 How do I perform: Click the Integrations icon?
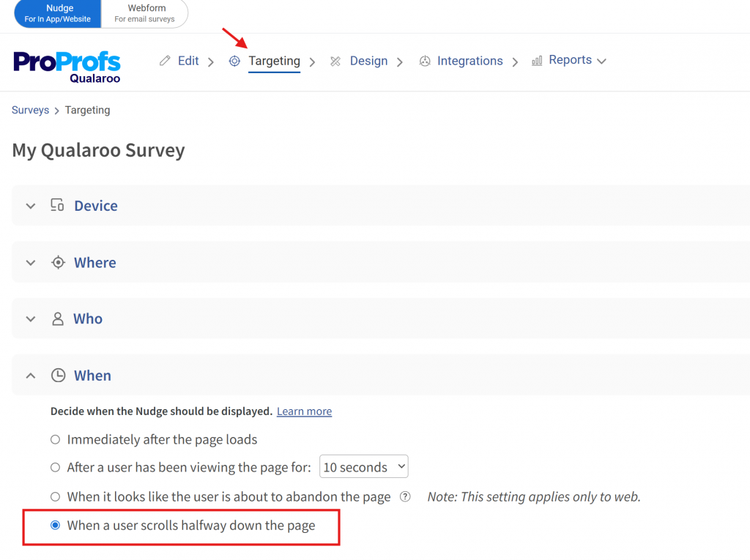(x=424, y=61)
